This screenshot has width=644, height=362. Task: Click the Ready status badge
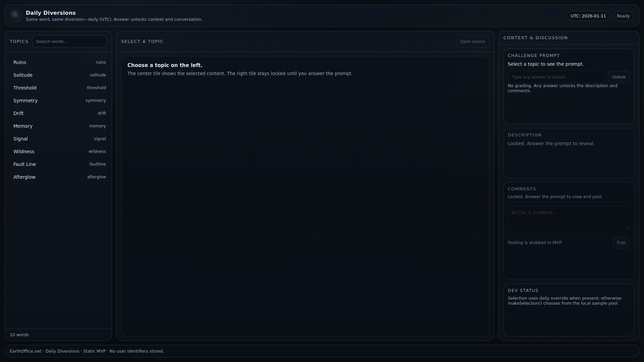[623, 16]
